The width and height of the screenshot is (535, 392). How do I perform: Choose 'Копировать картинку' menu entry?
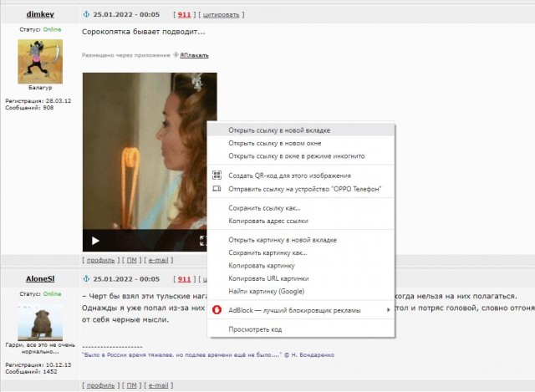[x=301, y=266]
